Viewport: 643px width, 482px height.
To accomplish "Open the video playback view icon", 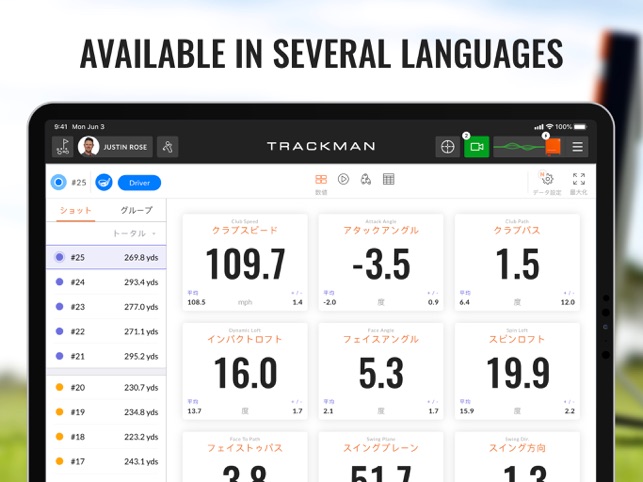I will (343, 179).
